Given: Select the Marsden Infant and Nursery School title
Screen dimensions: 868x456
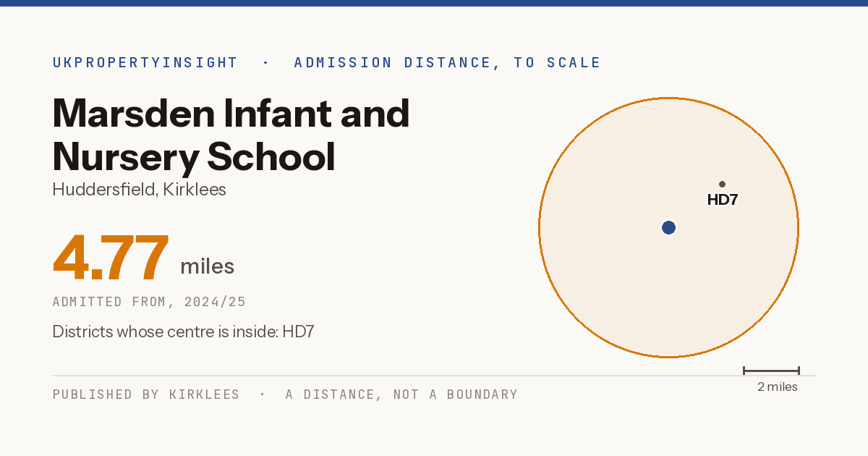Looking at the screenshot, I should point(231,135).
